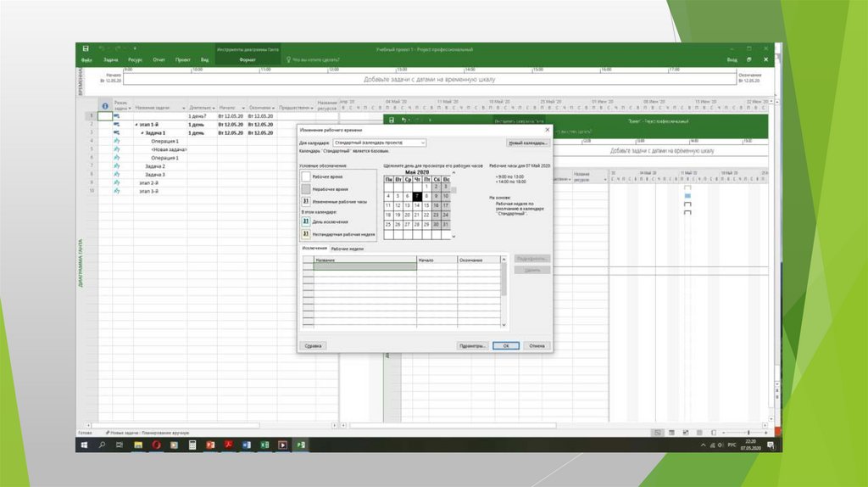Viewport: 868px width, 487px height.
Task: Open the Windows Start menu
Action: coord(84,445)
